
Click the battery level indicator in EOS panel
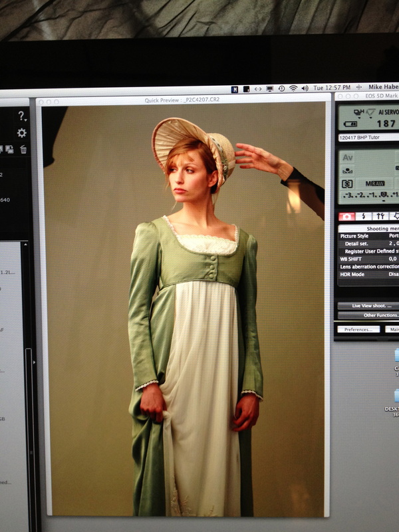pyautogui.click(x=350, y=124)
